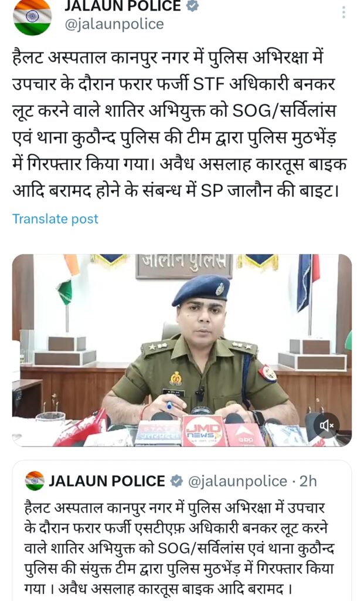Unmute the video with speaker icon
The width and height of the screenshot is (364, 601).
click(326, 426)
